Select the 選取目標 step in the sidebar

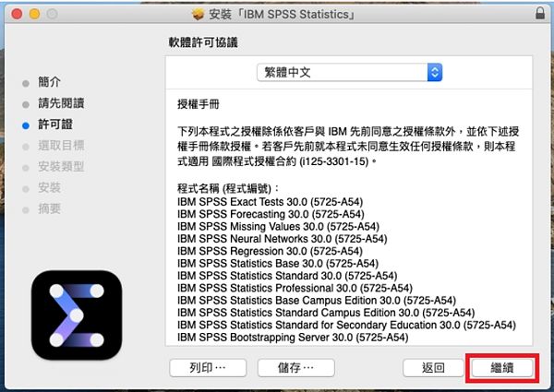tap(61, 145)
